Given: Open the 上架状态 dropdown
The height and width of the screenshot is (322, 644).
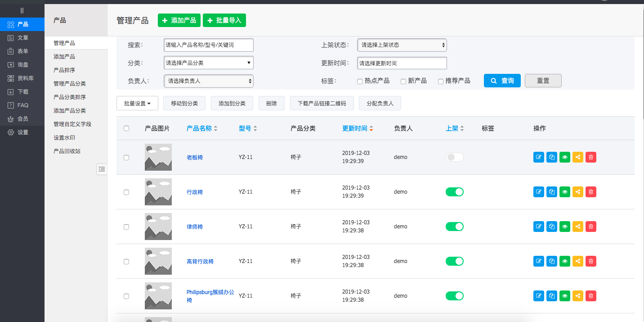Looking at the screenshot, I should pos(402,45).
